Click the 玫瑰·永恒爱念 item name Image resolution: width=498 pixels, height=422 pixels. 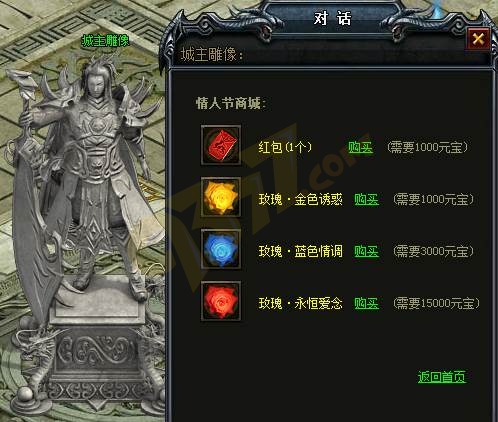[x=301, y=303]
